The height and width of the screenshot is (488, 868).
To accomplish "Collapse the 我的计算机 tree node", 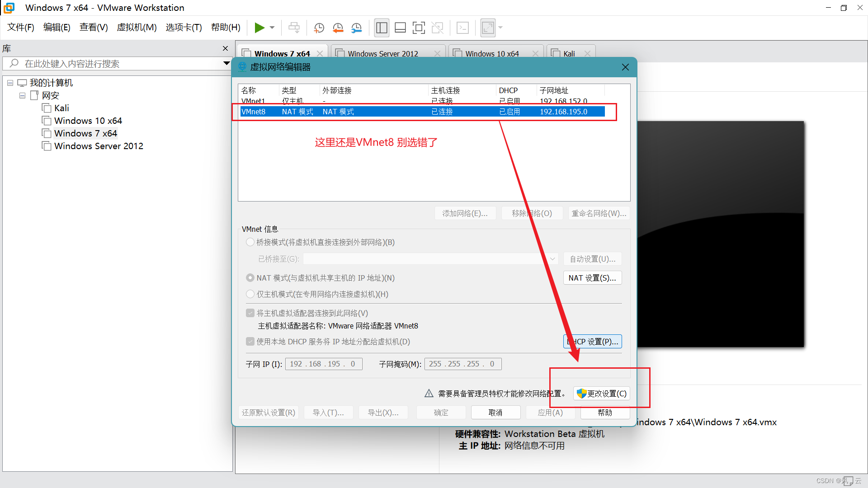I will coord(10,83).
